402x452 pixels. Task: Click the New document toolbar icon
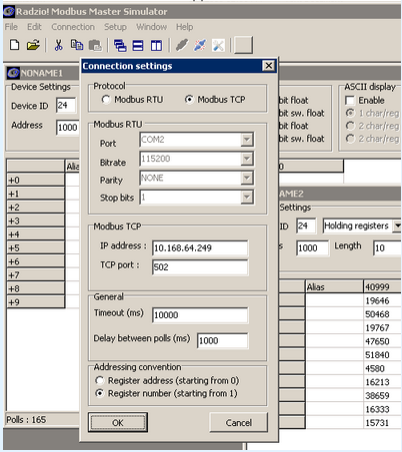tap(14, 45)
